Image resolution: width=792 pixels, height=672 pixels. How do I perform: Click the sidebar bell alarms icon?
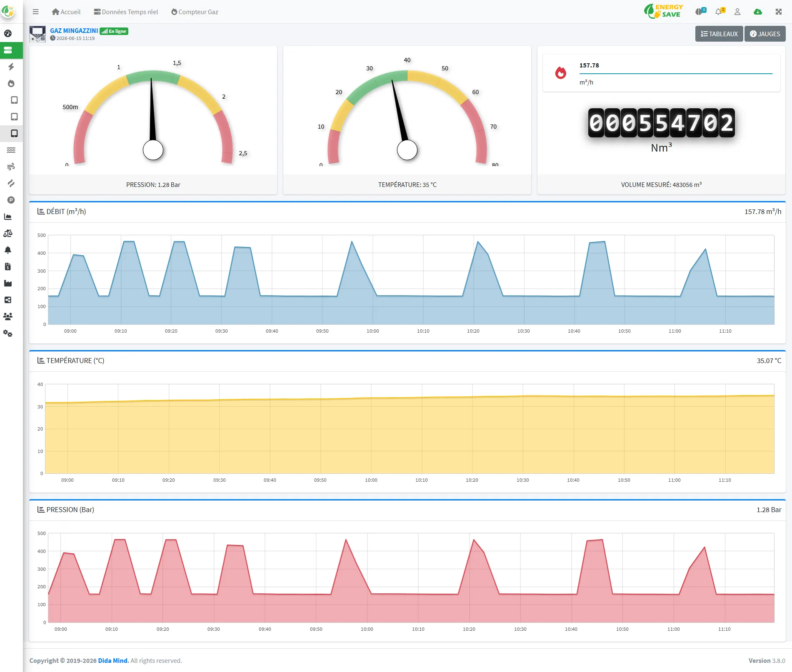click(8, 250)
